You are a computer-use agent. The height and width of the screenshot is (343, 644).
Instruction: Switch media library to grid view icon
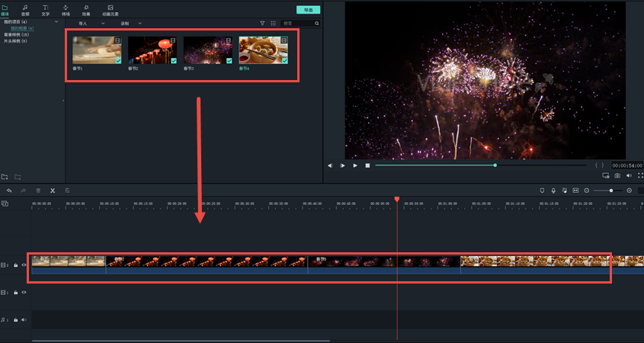[274, 24]
